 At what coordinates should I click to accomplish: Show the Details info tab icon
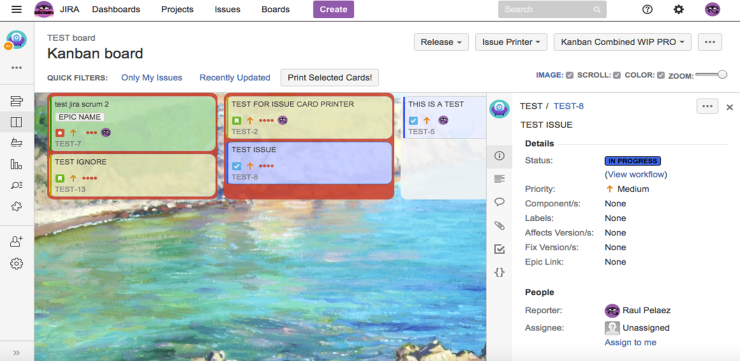[x=499, y=156]
